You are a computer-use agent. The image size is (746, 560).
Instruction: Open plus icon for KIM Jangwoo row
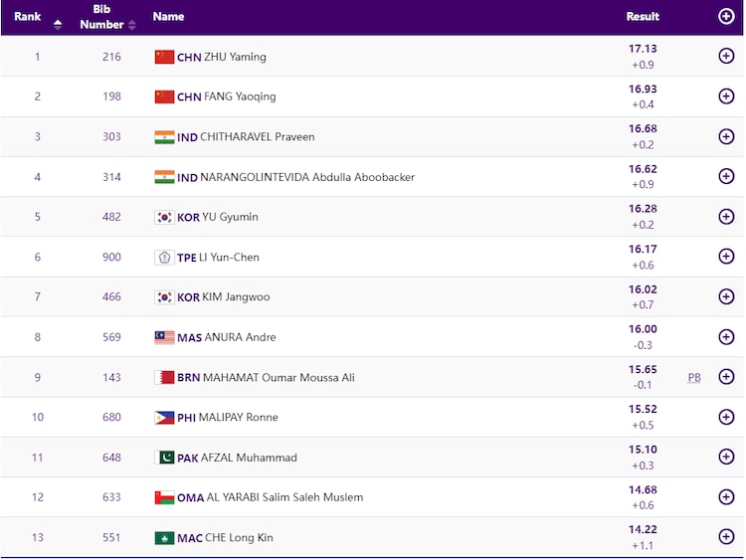(x=725, y=296)
